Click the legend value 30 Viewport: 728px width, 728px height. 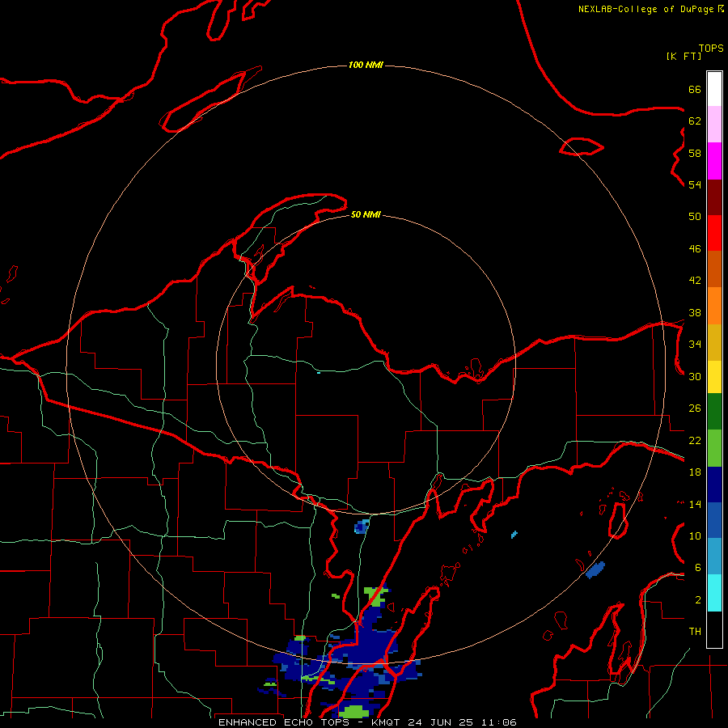[x=695, y=376]
